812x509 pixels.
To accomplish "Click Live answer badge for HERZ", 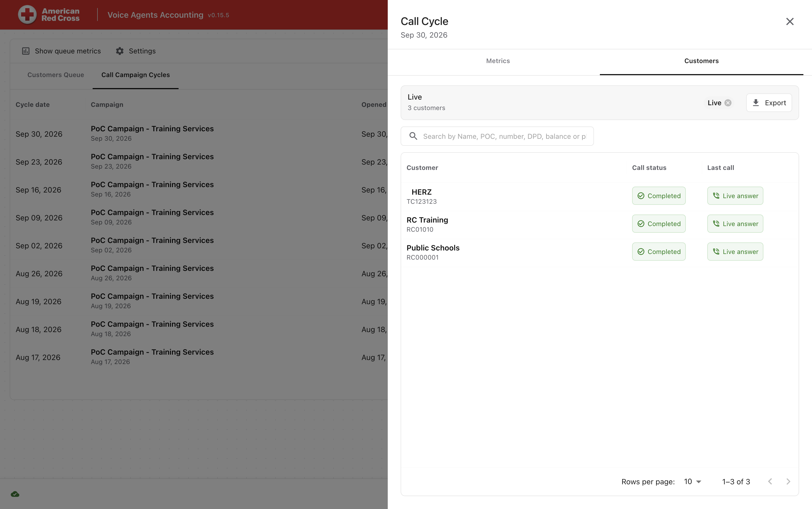I will (x=735, y=196).
